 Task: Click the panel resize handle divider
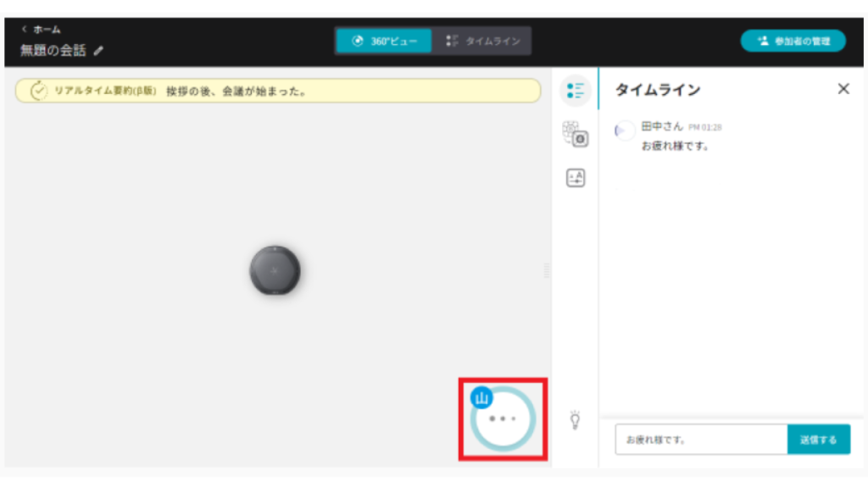[x=546, y=269]
